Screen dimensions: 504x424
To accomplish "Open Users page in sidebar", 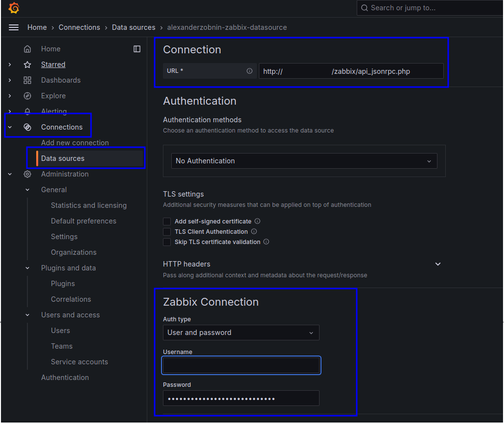I will (60, 331).
